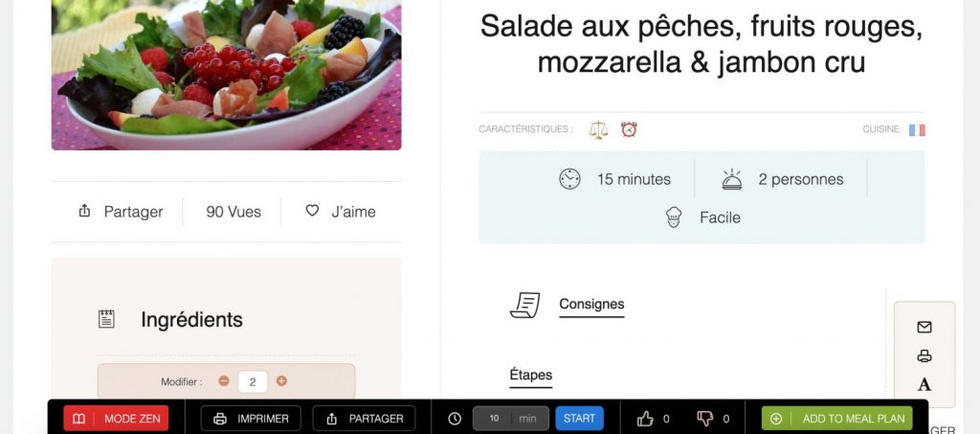Click the servings quantity field showing 2
Screen dimensions: 980x434
point(253,381)
